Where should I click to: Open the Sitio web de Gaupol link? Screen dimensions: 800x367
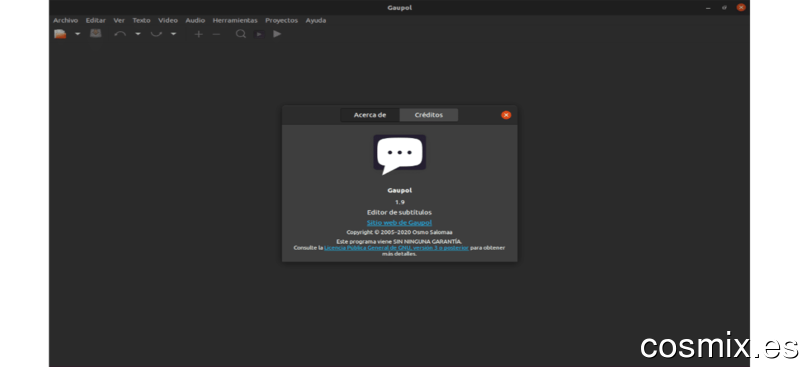[x=399, y=223]
